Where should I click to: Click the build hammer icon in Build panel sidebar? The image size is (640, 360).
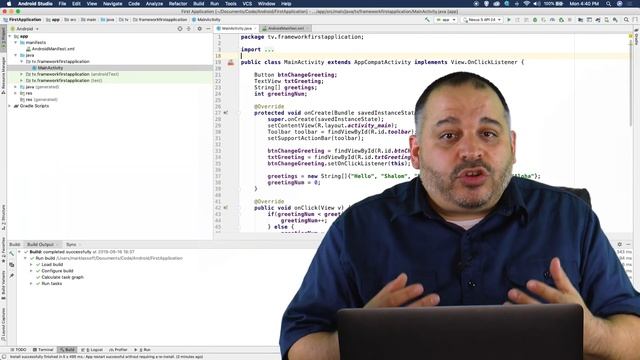click(11, 253)
